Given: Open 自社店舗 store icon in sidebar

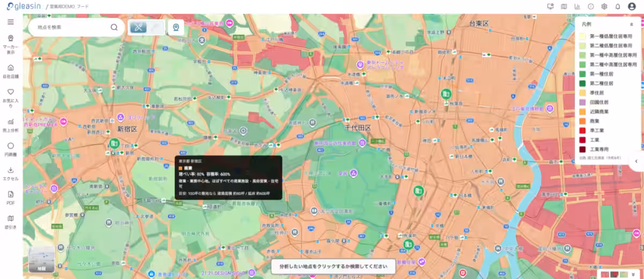Looking at the screenshot, I should click(x=11, y=68).
